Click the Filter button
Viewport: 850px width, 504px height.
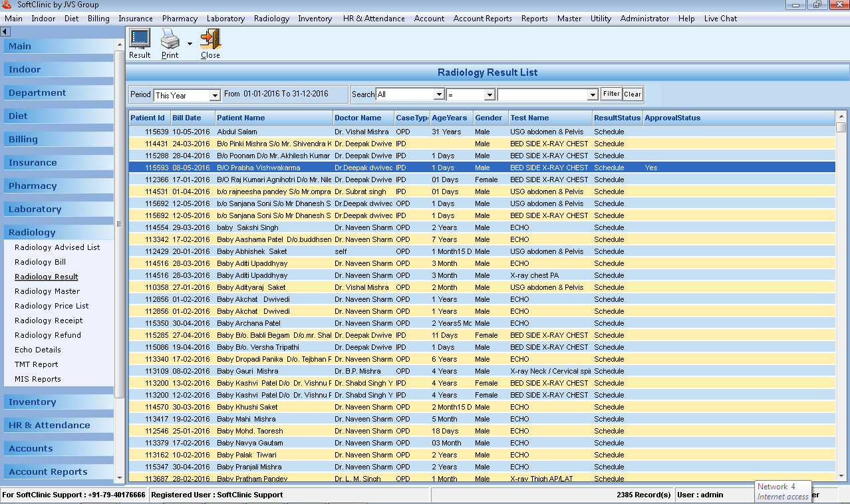pyautogui.click(x=611, y=94)
